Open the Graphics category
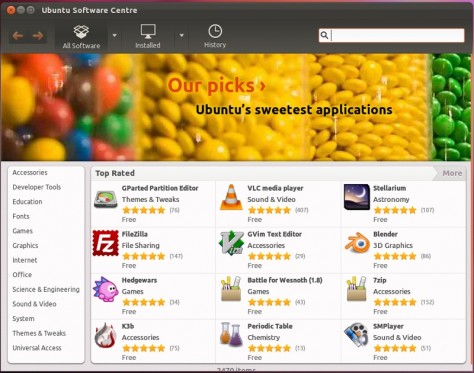The width and height of the screenshot is (474, 373). (25, 245)
